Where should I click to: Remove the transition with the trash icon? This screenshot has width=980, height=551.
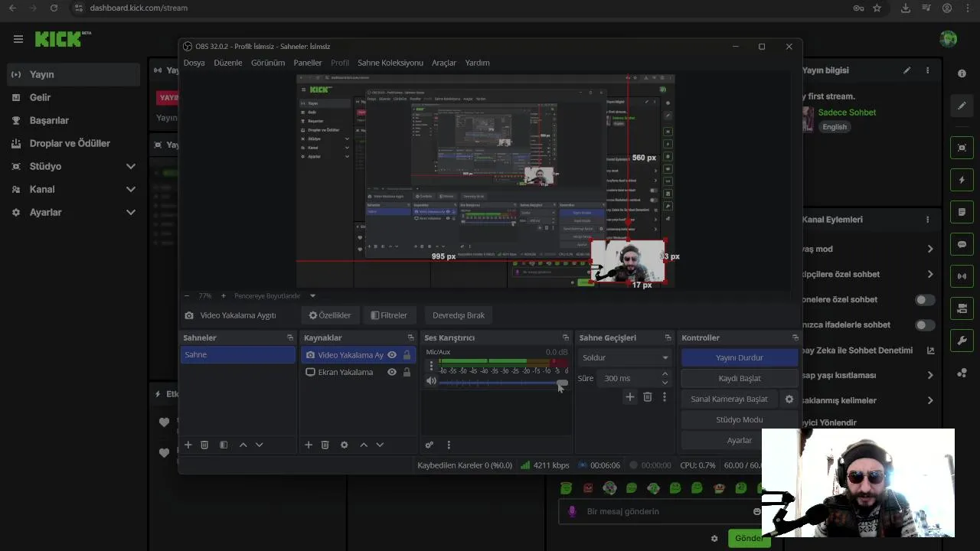(648, 396)
